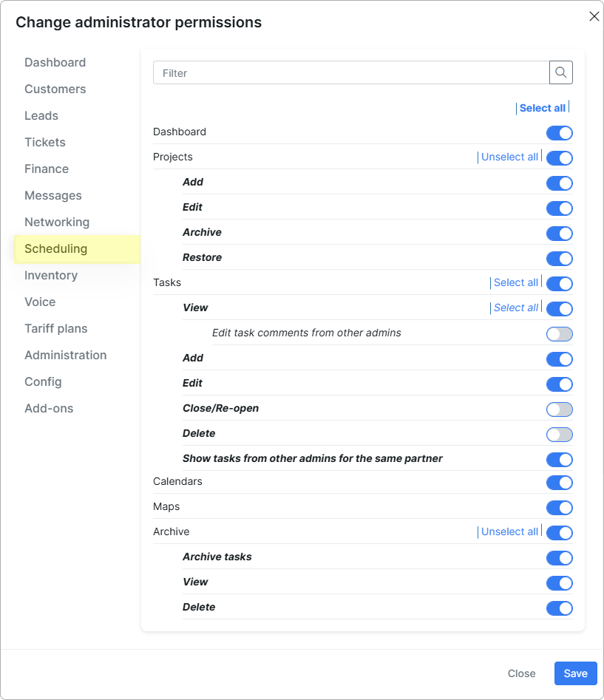Turn on the Tasks Delete toggle
Viewport: 604px width, 700px height.
pos(560,435)
